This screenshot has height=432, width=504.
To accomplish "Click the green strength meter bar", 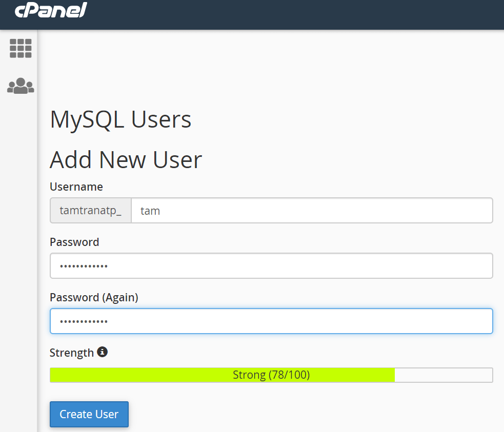I will click(222, 375).
